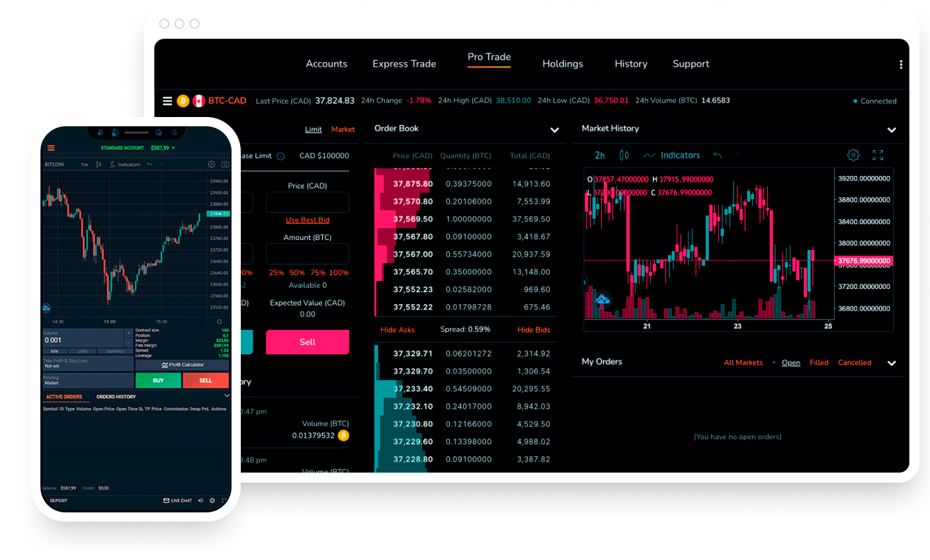Set sell amount to 25%

click(x=276, y=273)
